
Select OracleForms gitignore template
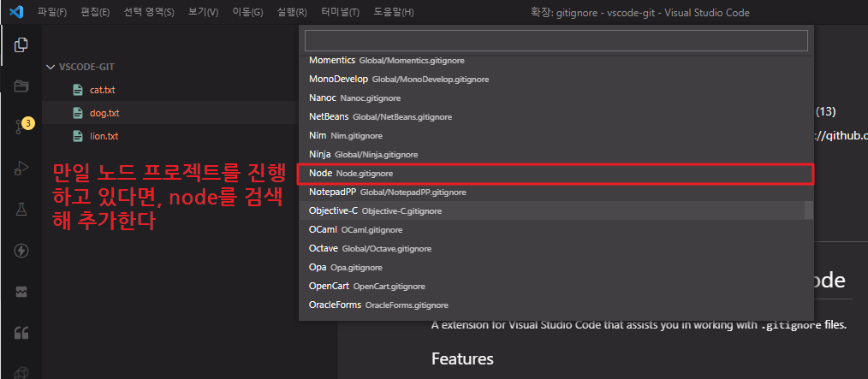tap(556, 305)
